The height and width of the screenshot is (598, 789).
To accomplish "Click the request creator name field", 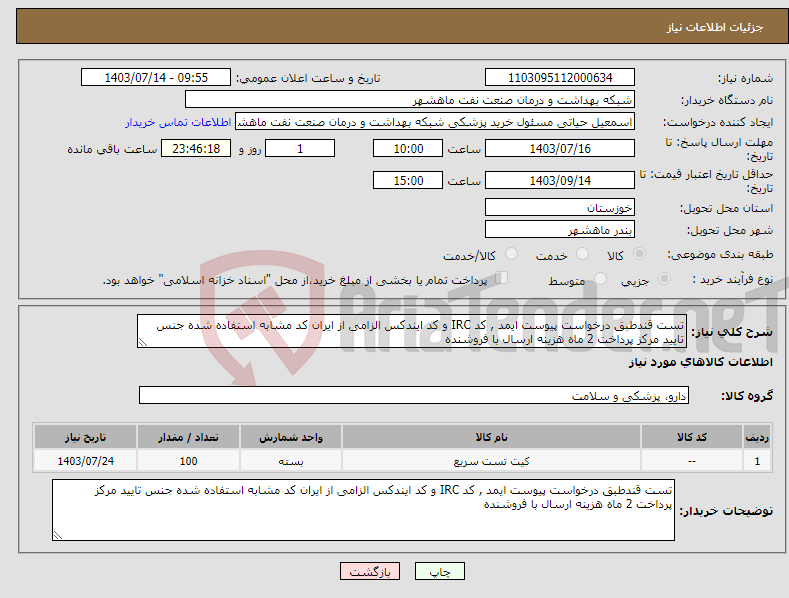I will pos(435,122).
